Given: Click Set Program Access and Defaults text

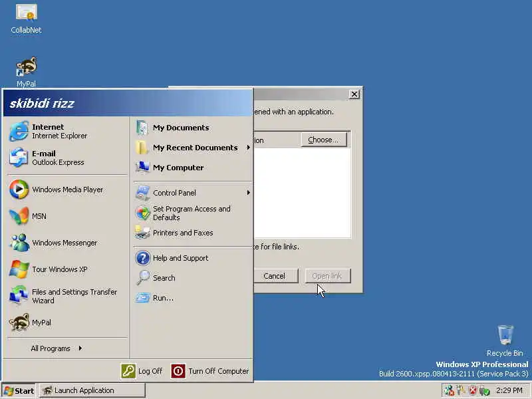Looking at the screenshot, I should (x=192, y=213).
